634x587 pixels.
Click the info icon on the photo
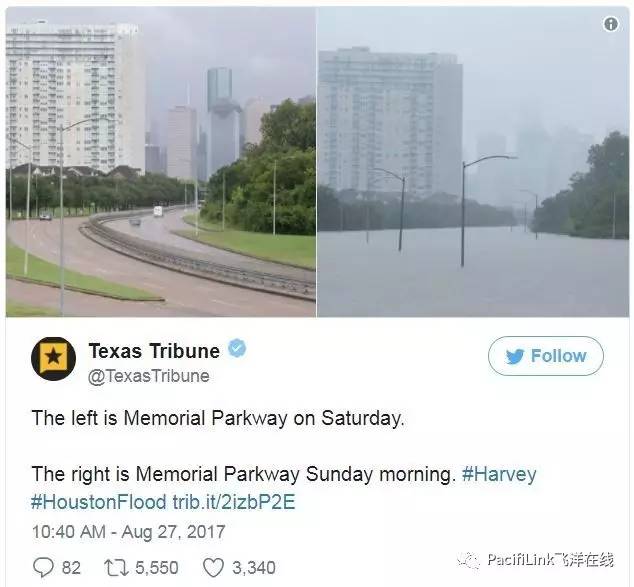[611, 24]
